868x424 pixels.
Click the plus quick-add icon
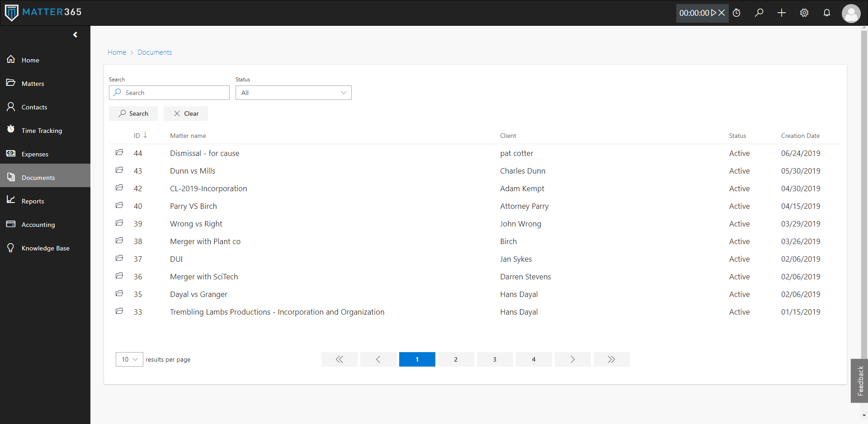tap(782, 13)
